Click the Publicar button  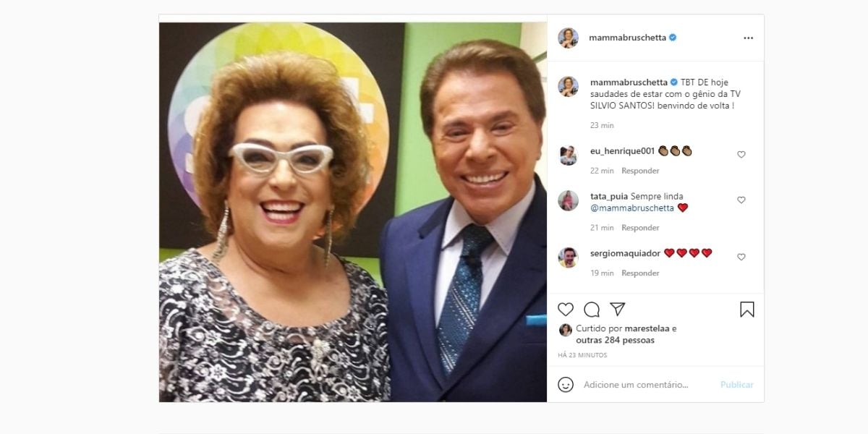coord(736,385)
